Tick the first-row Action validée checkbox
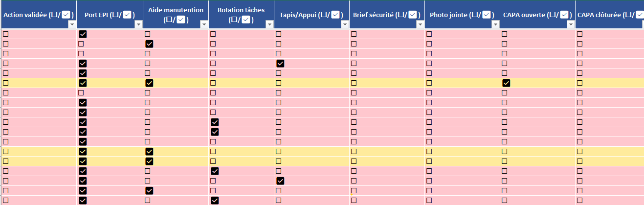This screenshot has width=644, height=205. coord(6,34)
